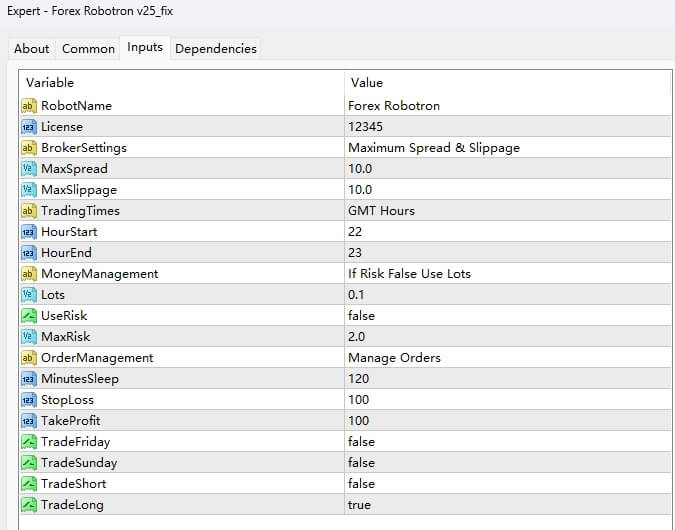
Task: Click the License integer type icon
Action: (x=28, y=126)
